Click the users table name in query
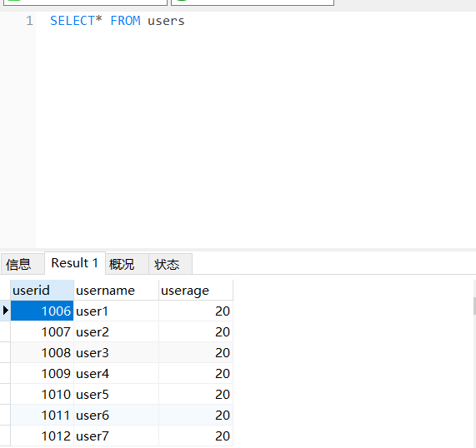 pyautogui.click(x=166, y=21)
